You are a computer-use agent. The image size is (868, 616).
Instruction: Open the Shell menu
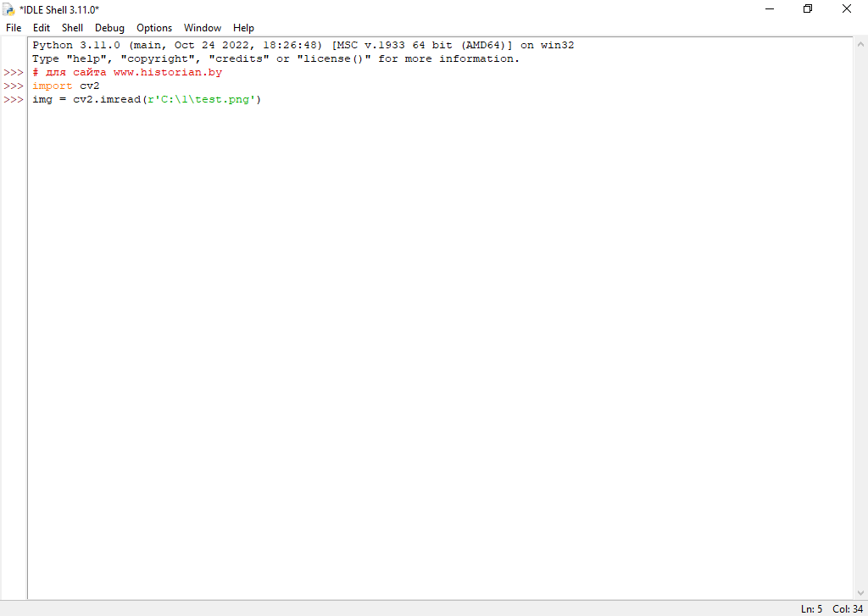[x=72, y=28]
